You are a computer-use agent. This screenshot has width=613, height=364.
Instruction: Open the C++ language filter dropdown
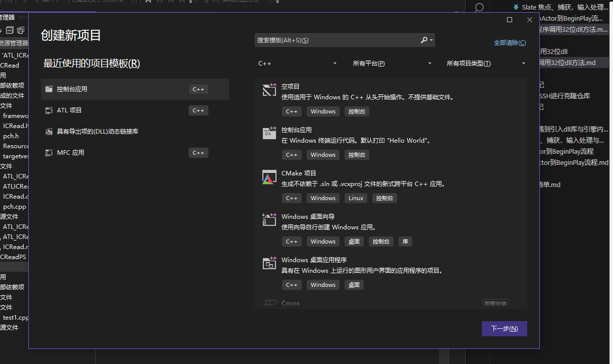[298, 64]
